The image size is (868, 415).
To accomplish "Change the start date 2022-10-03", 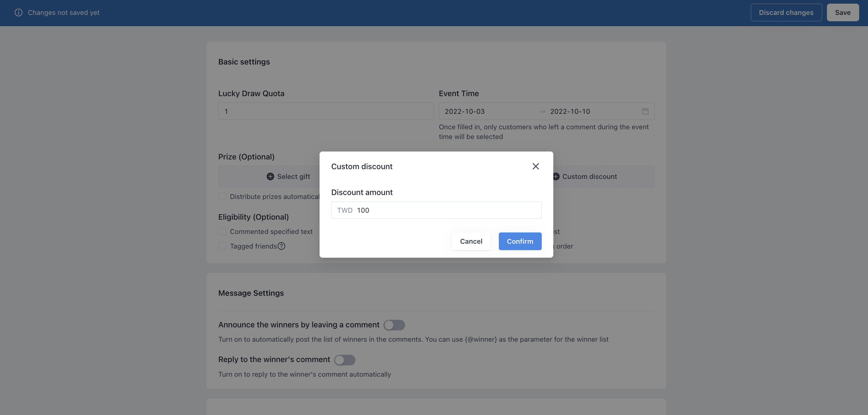I will (x=464, y=111).
